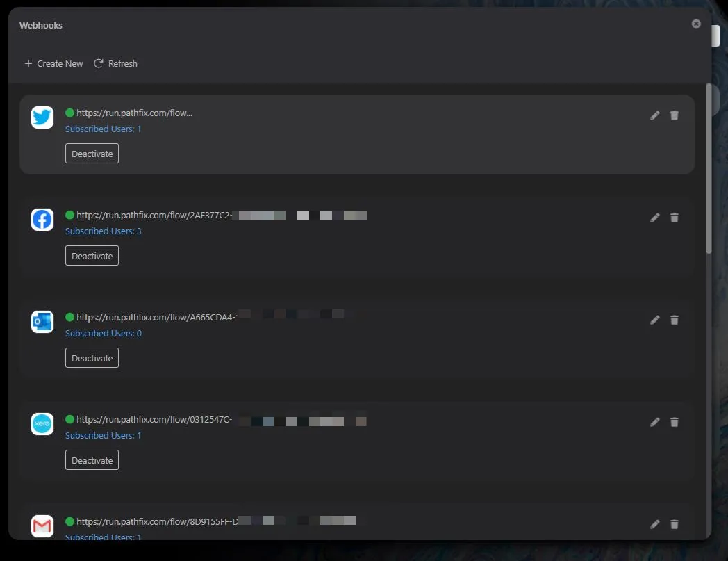Click the green status dot on Xero webhook
Image resolution: width=728 pixels, height=561 pixels.
click(x=69, y=419)
